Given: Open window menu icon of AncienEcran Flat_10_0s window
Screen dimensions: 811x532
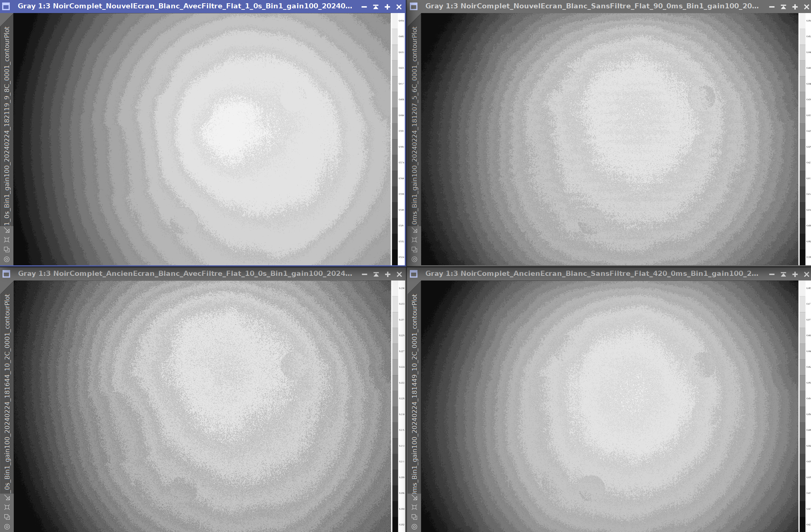Looking at the screenshot, I should pyautogui.click(x=6, y=274).
